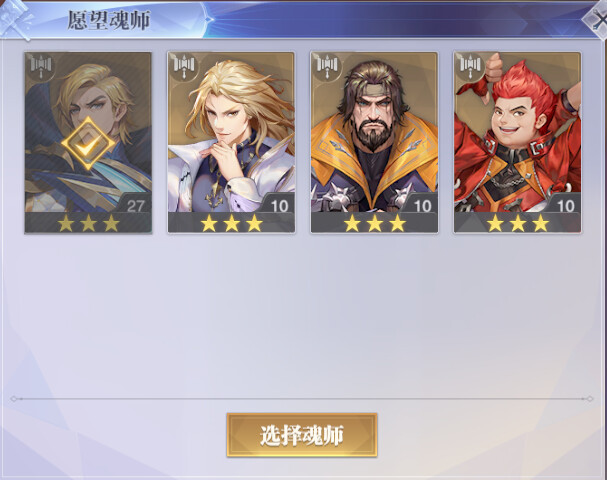Select the bearded headband hero card
The image size is (607, 480).
[x=374, y=142]
